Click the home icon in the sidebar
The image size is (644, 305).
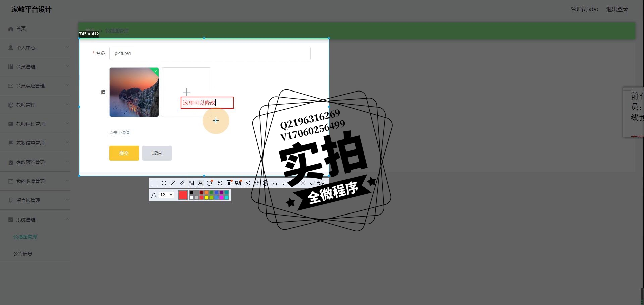[11, 29]
